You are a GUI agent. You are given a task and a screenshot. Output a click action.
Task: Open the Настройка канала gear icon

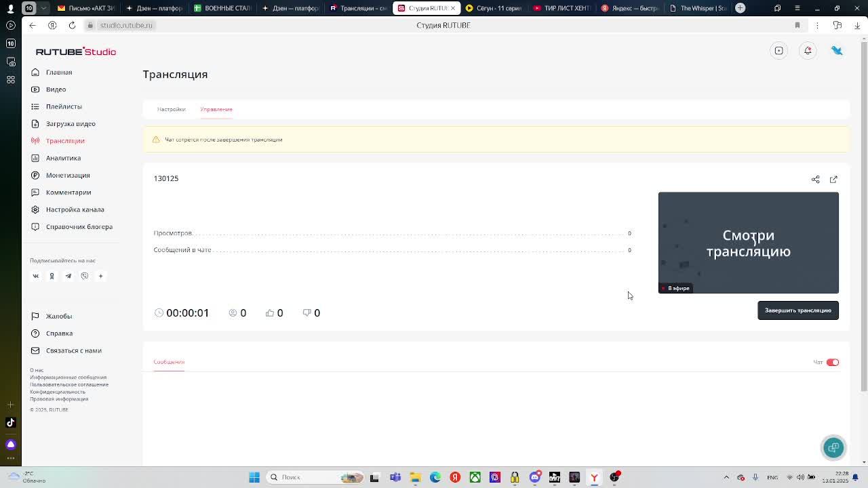click(x=35, y=209)
